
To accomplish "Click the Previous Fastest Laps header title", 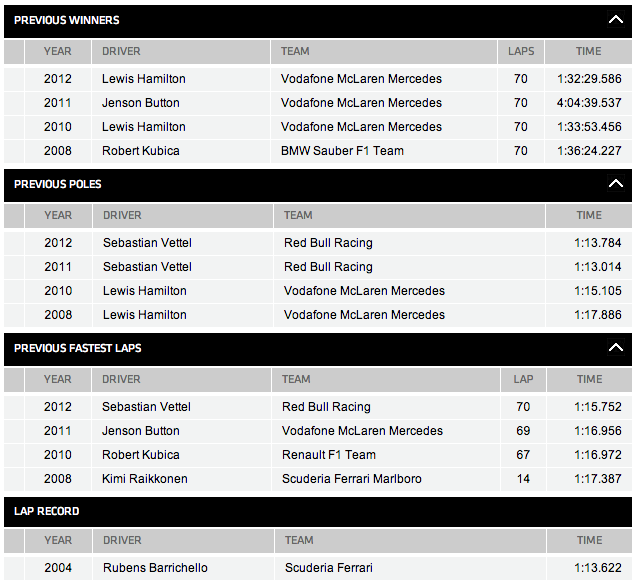I will click(x=78, y=348).
